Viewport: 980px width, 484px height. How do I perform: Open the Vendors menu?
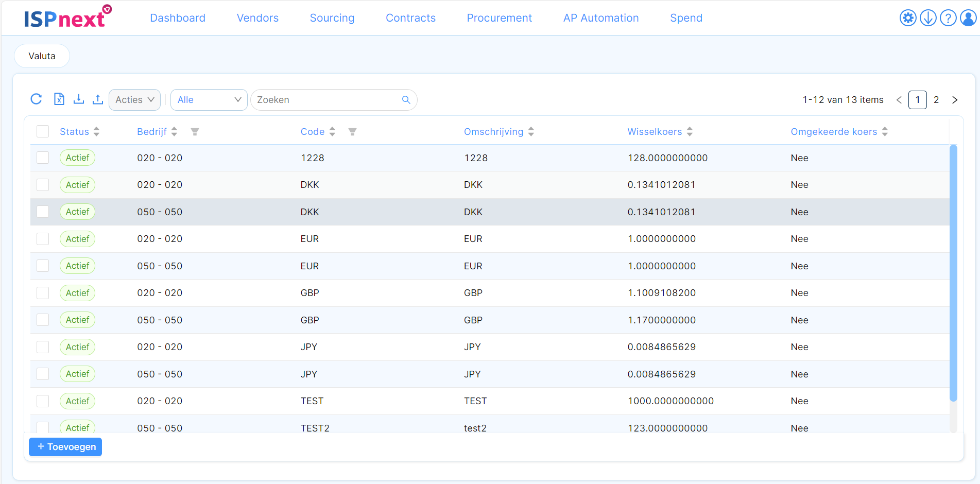pos(257,18)
